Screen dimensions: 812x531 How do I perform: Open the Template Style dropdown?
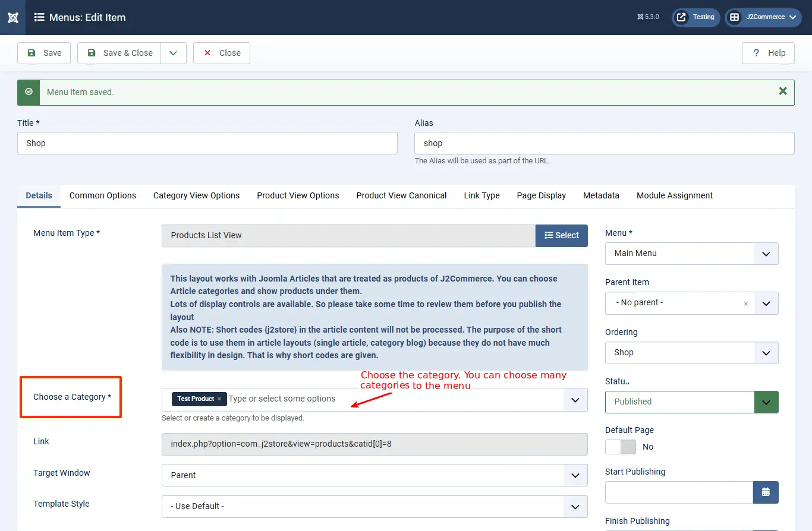tap(374, 507)
